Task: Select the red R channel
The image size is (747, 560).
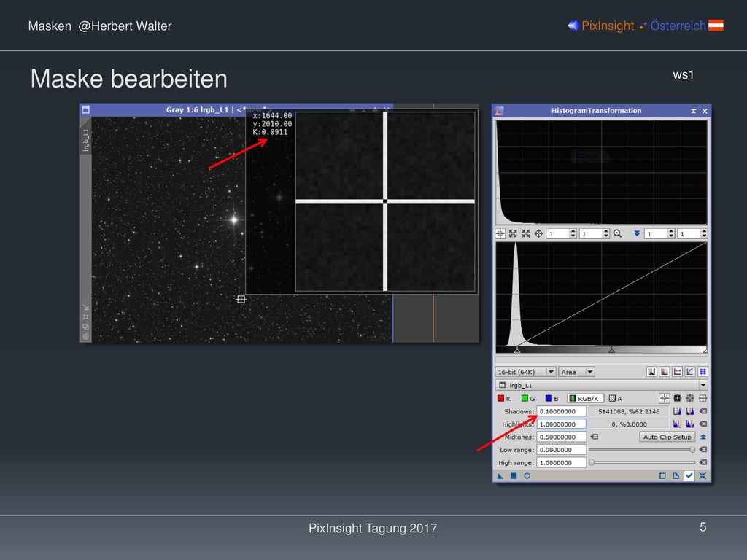Action: [x=504, y=399]
